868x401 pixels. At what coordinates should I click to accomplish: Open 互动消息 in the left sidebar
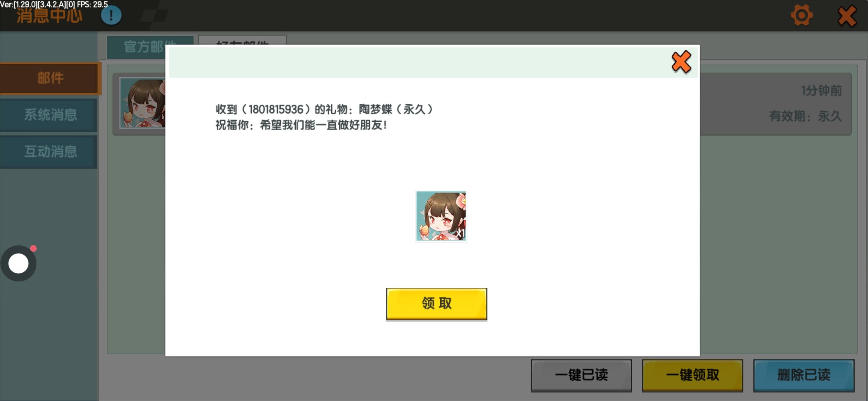(x=50, y=151)
